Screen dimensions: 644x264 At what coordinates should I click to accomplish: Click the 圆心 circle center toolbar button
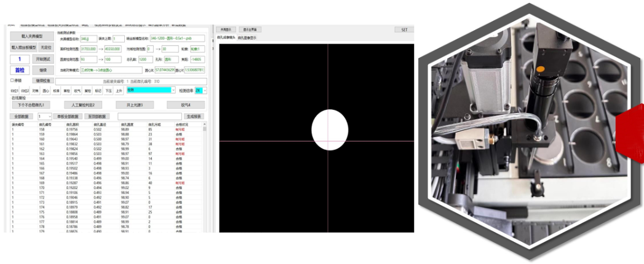pos(46,90)
